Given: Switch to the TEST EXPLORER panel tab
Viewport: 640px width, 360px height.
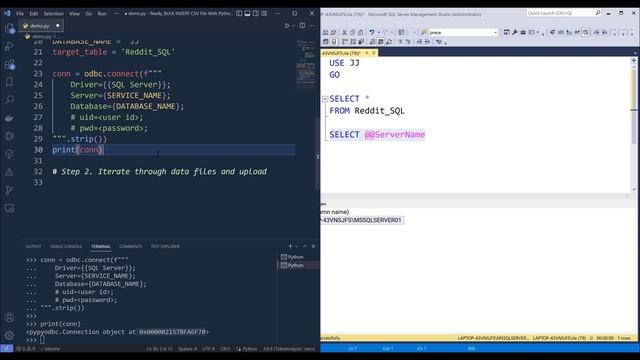Looking at the screenshot, I should (x=165, y=247).
